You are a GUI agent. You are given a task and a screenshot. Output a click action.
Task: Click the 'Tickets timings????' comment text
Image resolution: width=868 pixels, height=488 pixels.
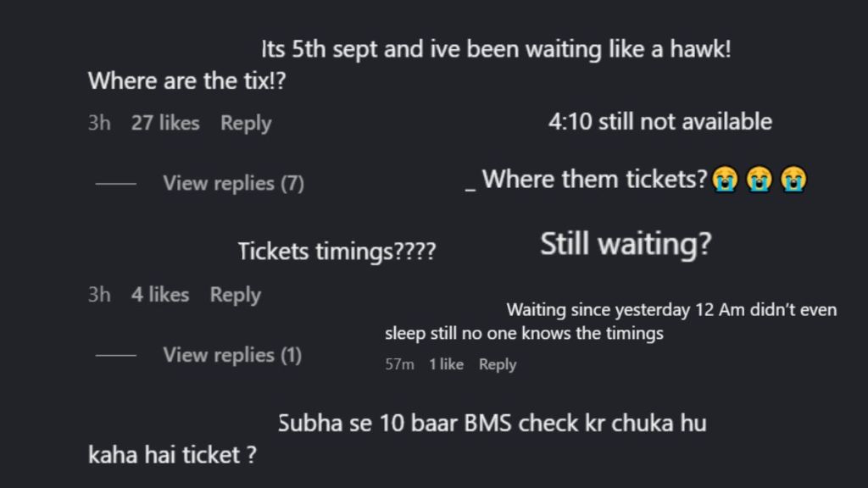click(x=337, y=252)
